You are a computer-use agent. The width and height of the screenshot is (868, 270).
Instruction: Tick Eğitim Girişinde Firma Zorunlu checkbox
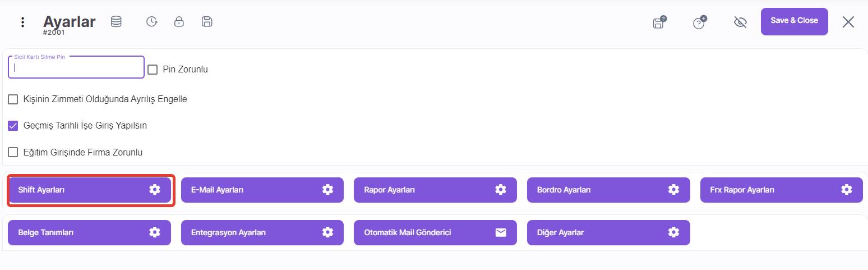(x=13, y=152)
